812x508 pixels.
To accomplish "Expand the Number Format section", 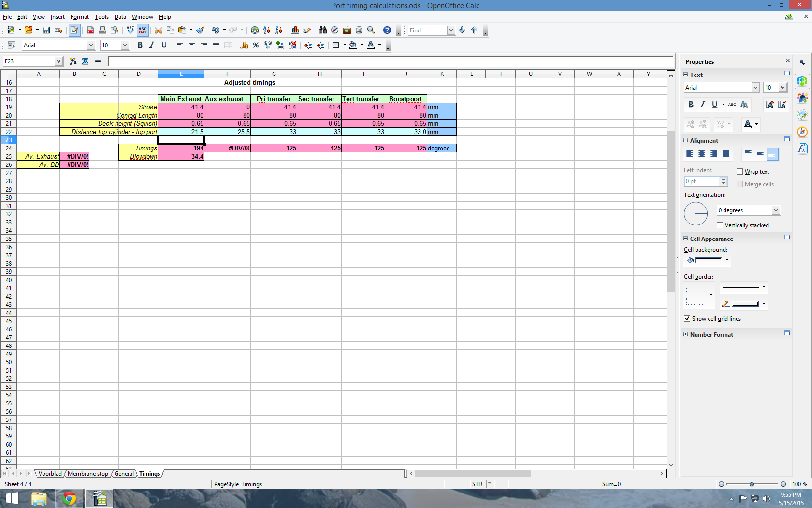I will tap(685, 335).
